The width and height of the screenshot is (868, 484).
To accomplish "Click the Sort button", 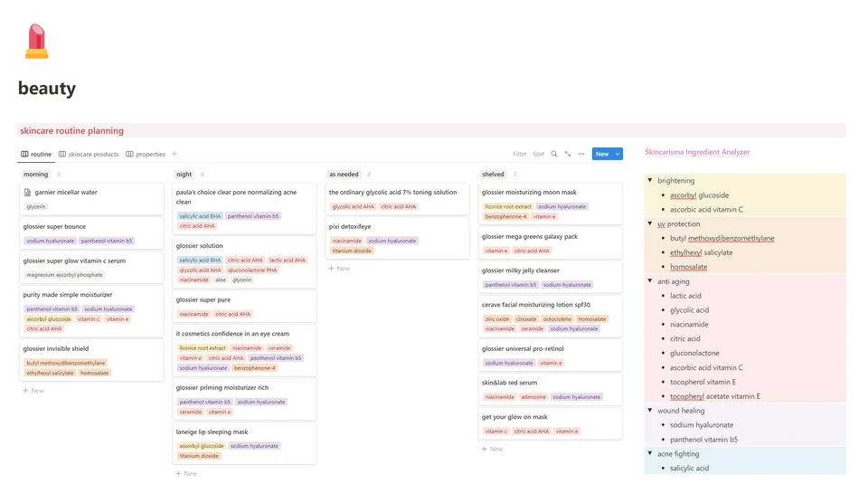I will (x=539, y=154).
